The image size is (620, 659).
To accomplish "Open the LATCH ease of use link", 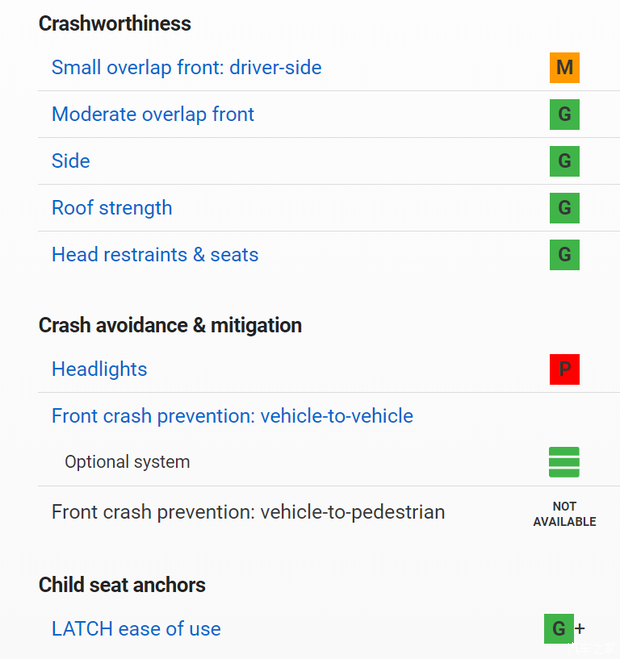I will [136, 629].
